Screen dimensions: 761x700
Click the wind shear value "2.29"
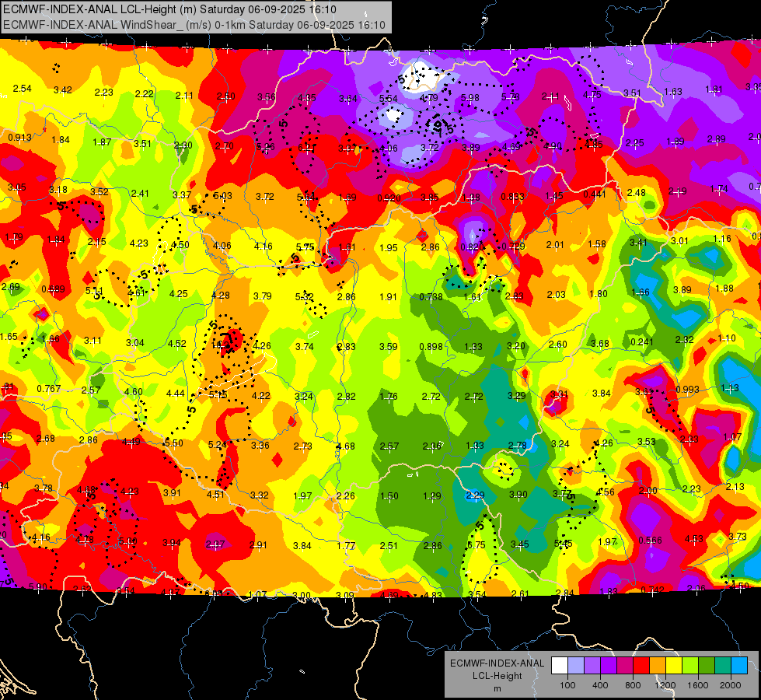coord(475,495)
